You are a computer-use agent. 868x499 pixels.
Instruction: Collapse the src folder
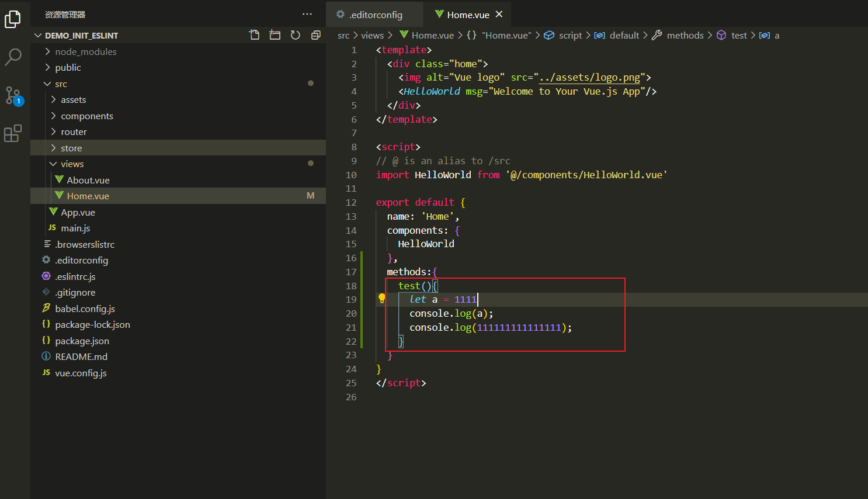pos(47,84)
